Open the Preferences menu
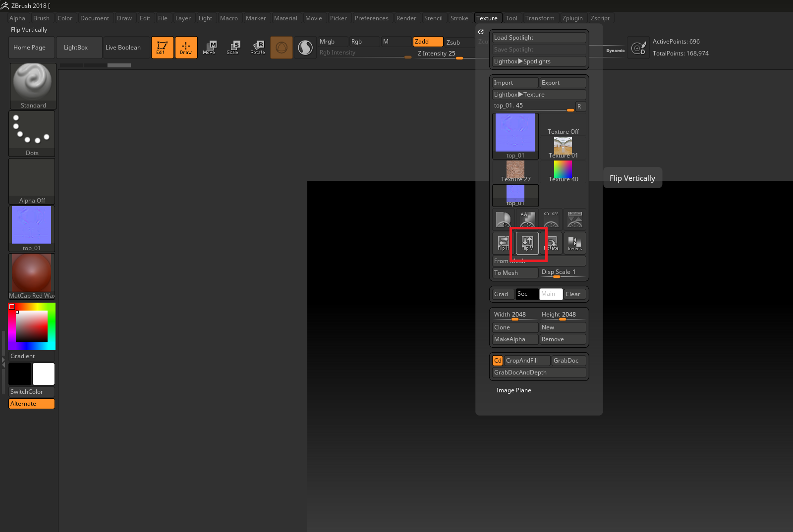Viewport: 793px width, 532px height. 372,18
